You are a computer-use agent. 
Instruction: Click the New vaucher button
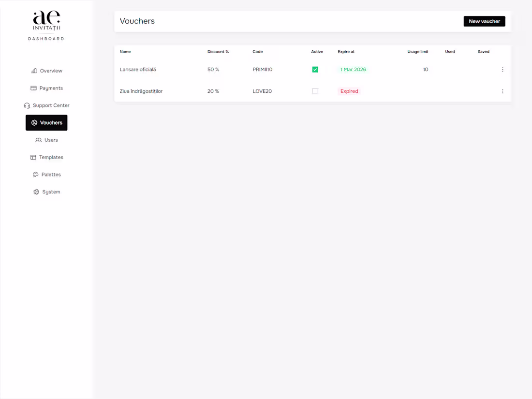point(484,21)
